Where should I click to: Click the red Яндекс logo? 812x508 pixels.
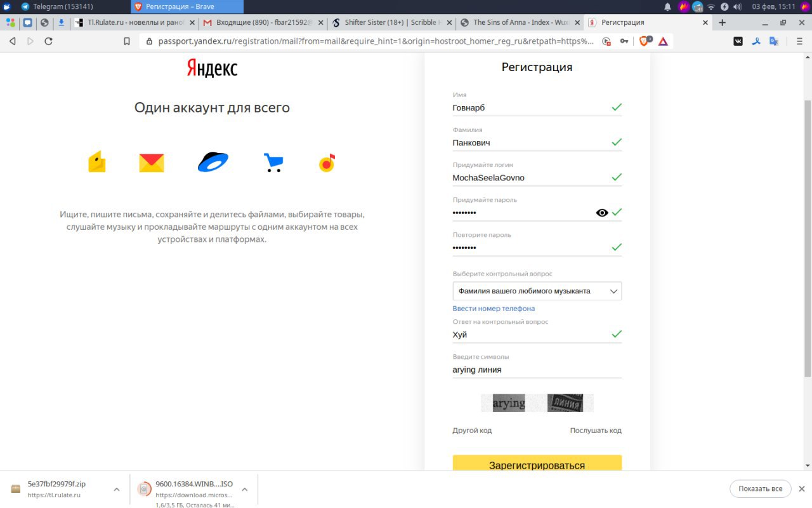pyautogui.click(x=212, y=68)
